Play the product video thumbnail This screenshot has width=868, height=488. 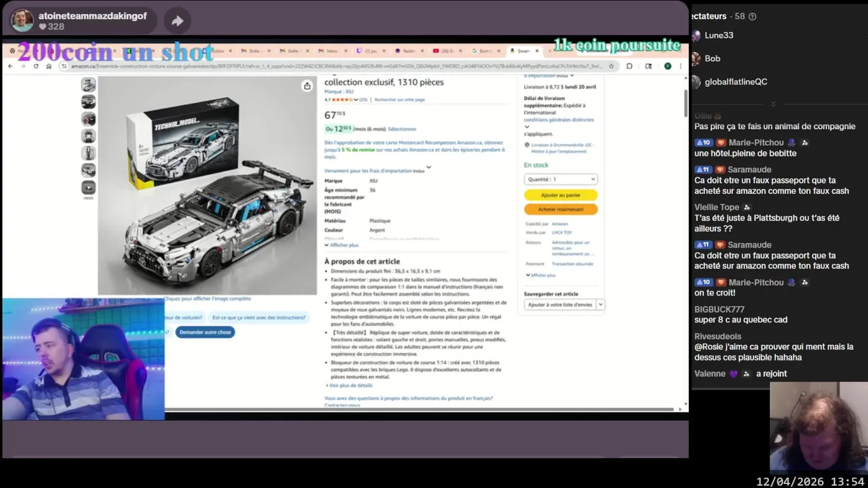click(x=88, y=188)
